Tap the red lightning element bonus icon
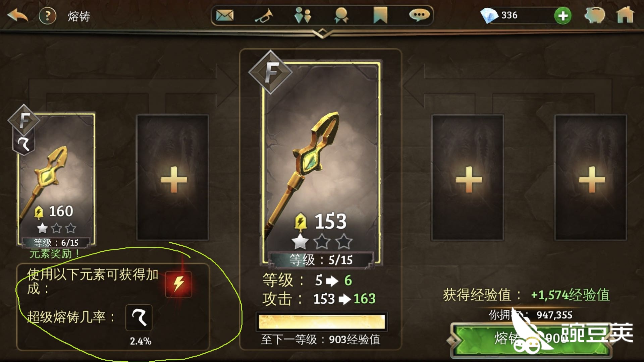The height and width of the screenshot is (362, 644). pos(178,284)
